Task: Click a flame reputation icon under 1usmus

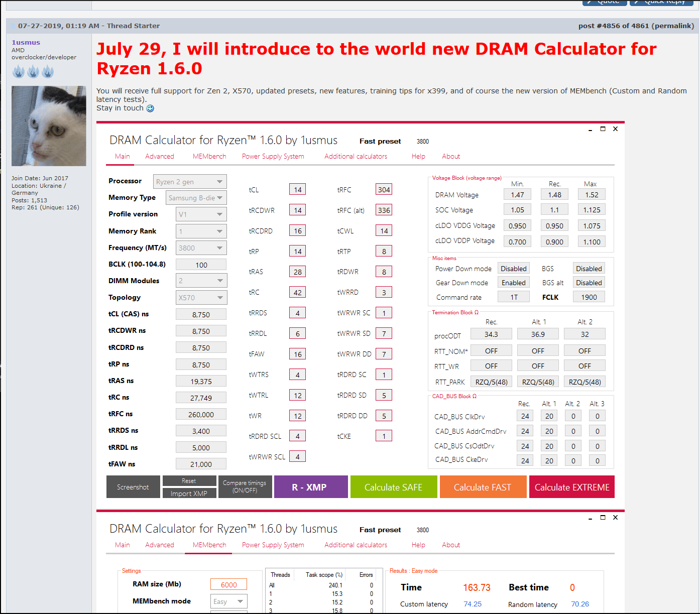Action: tap(19, 71)
